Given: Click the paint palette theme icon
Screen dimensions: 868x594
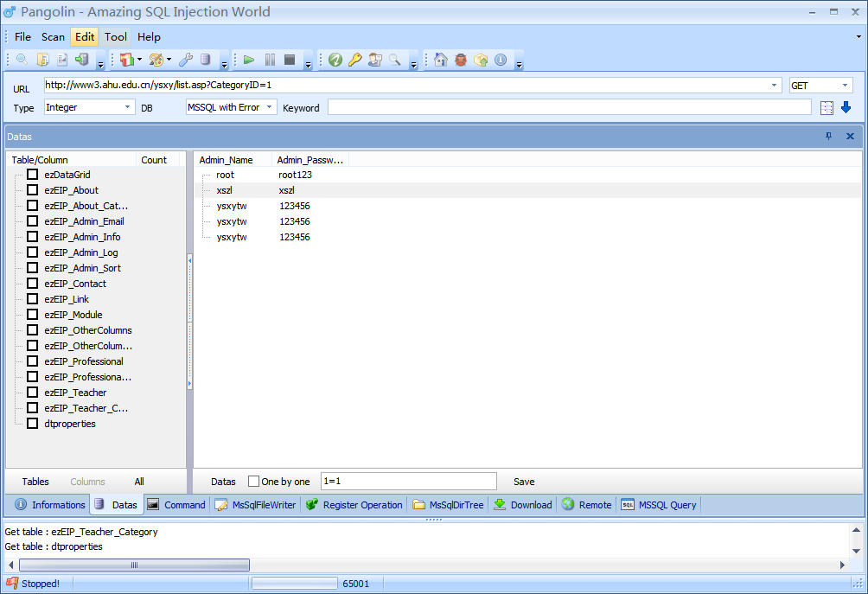Looking at the screenshot, I should click(x=156, y=60).
